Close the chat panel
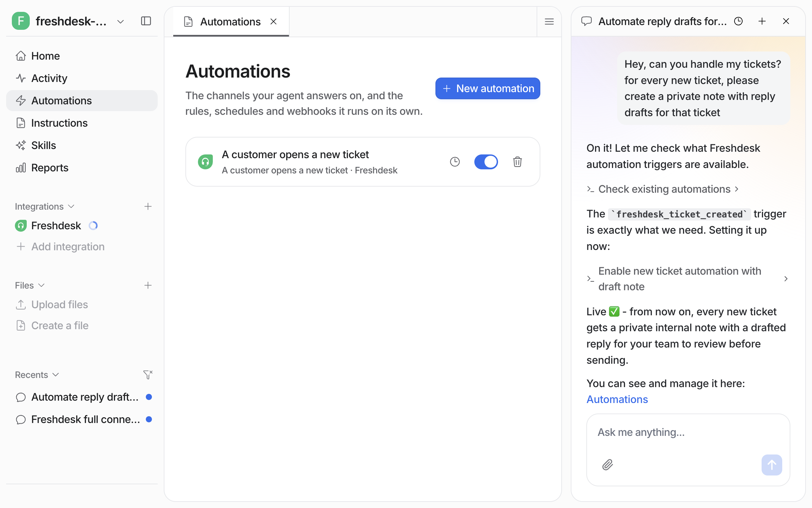812x508 pixels. coord(786,21)
